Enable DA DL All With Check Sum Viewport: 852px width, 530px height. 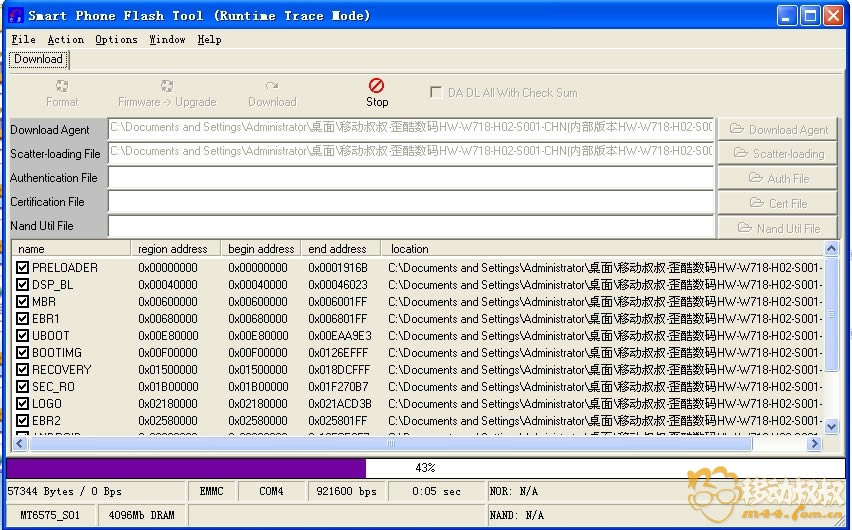pyautogui.click(x=436, y=93)
